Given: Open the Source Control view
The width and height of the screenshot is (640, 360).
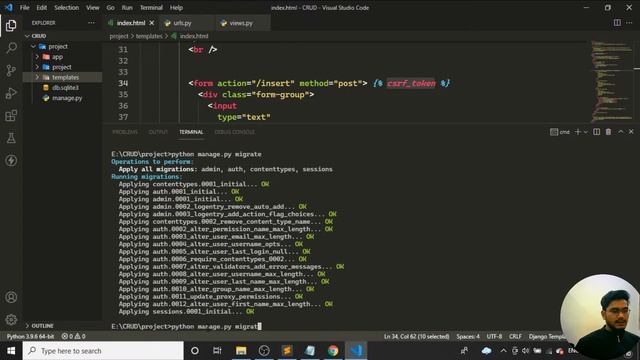Looking at the screenshot, I should pyautogui.click(x=11, y=71).
